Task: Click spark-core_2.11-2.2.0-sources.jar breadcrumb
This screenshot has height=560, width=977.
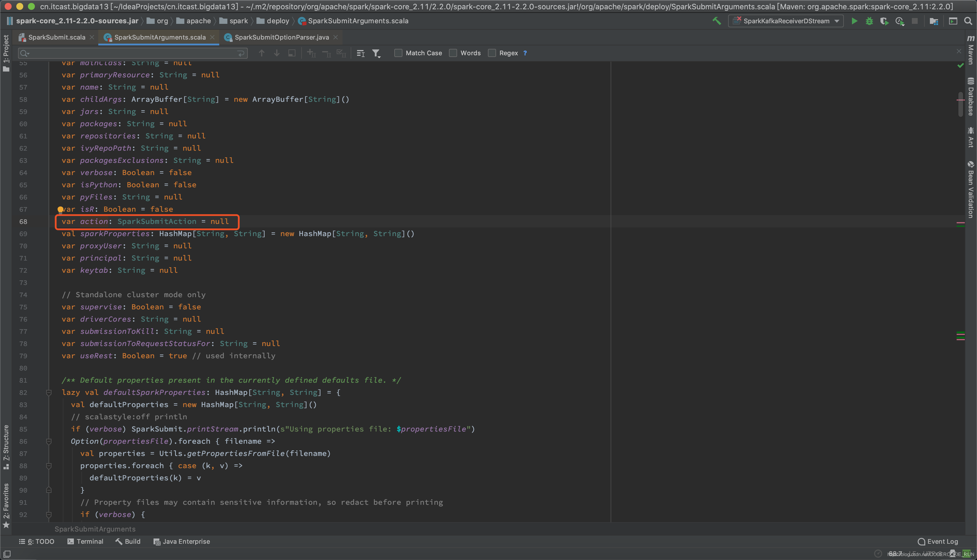Action: point(73,21)
